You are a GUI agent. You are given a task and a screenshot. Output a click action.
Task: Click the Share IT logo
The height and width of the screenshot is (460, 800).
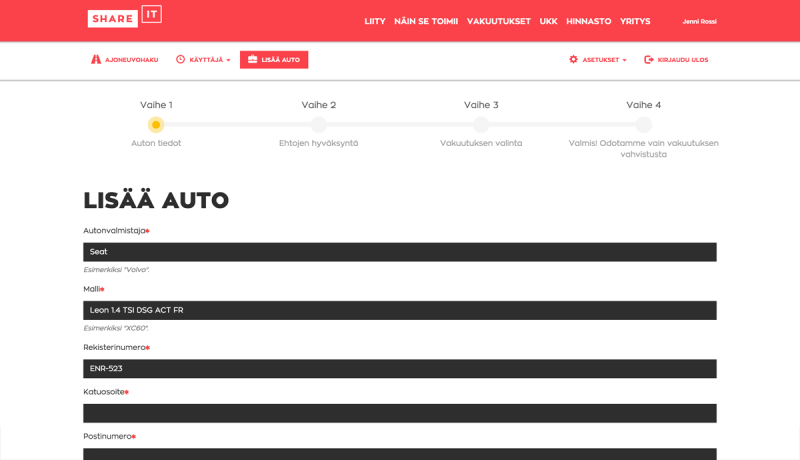point(124,17)
